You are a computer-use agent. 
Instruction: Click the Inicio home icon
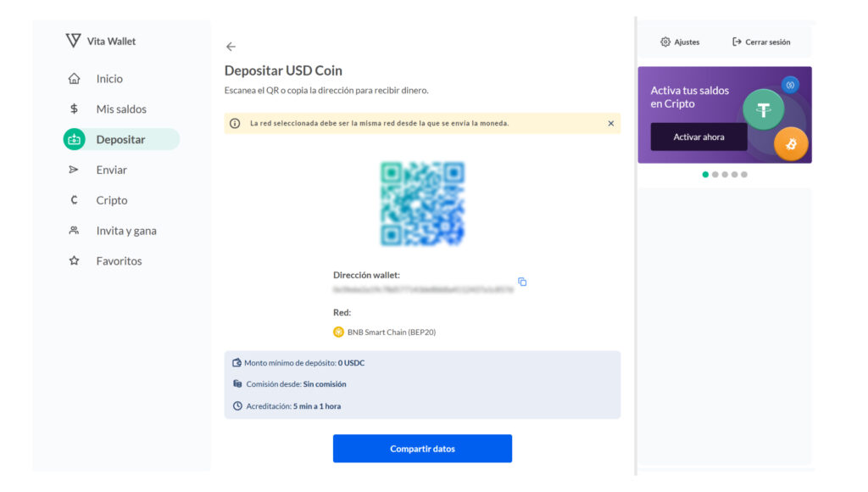click(74, 79)
